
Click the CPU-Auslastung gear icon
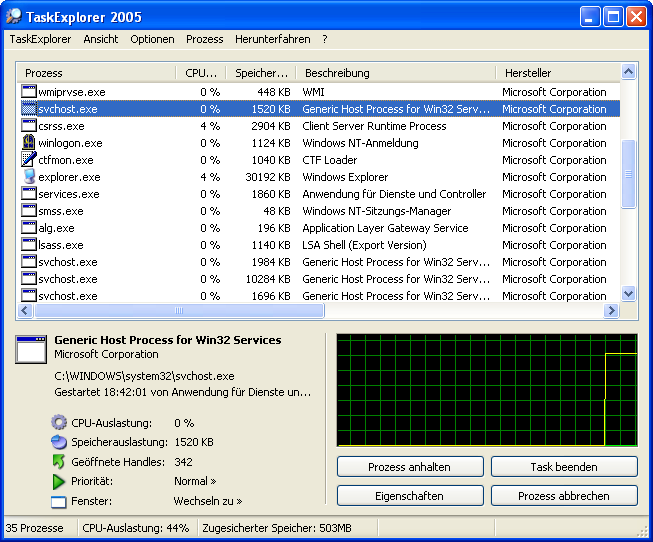tap(59, 422)
